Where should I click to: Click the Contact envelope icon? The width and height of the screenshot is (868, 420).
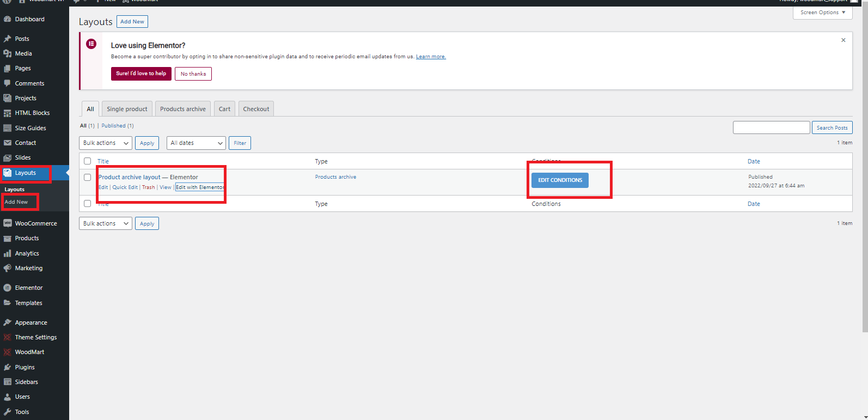[x=8, y=143]
